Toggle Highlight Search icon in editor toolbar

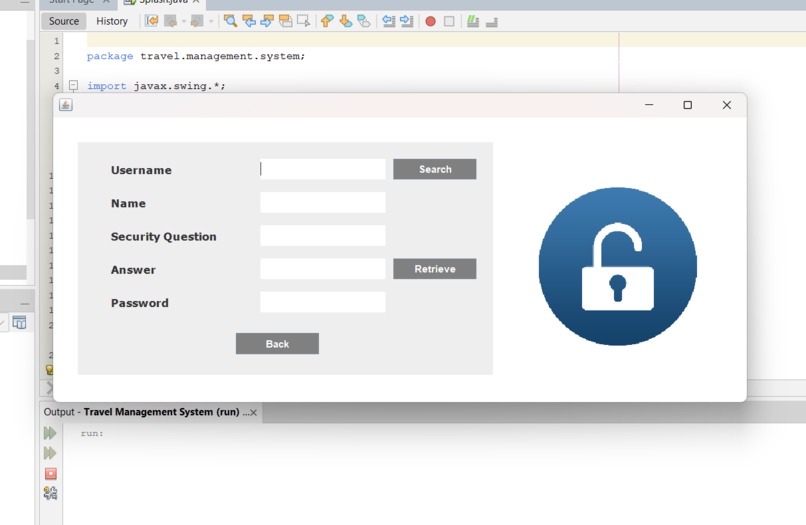point(285,21)
